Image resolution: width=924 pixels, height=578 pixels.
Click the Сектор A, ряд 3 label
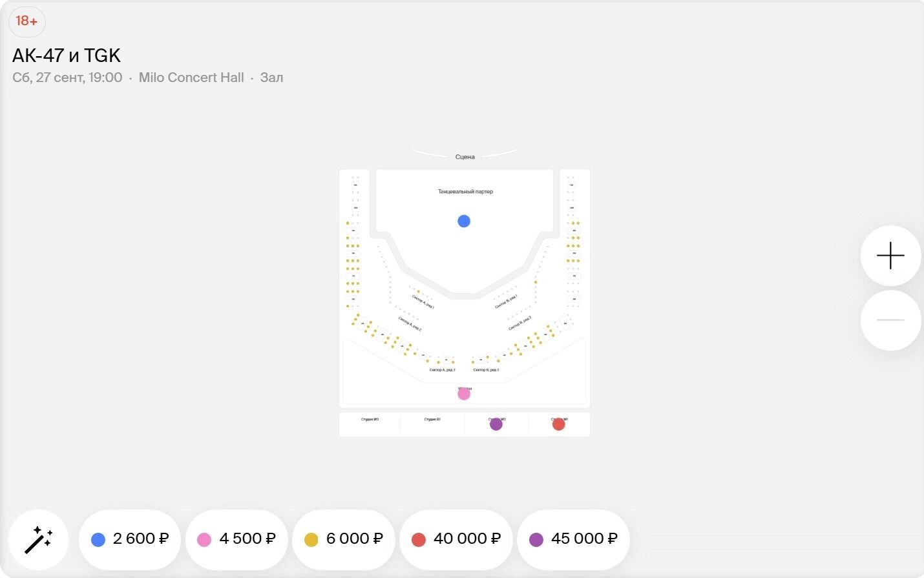click(x=442, y=370)
